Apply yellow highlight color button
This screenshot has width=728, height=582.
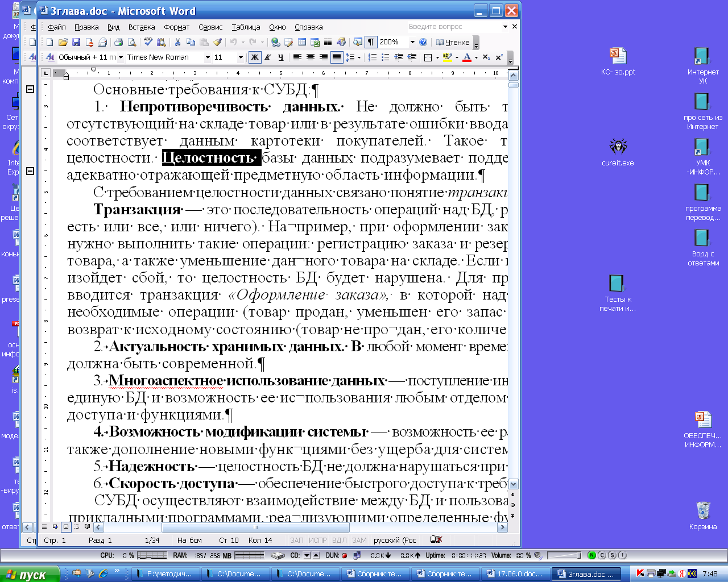tap(448, 57)
